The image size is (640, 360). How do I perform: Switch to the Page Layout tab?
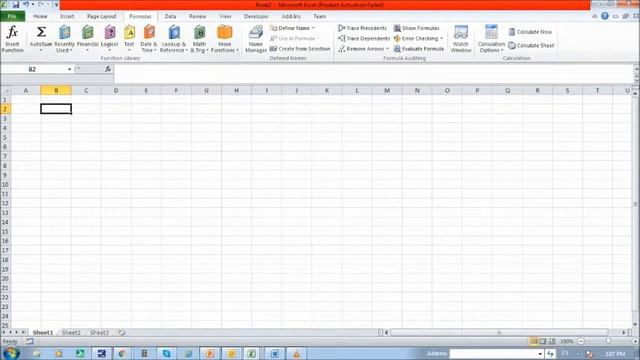[x=102, y=16]
